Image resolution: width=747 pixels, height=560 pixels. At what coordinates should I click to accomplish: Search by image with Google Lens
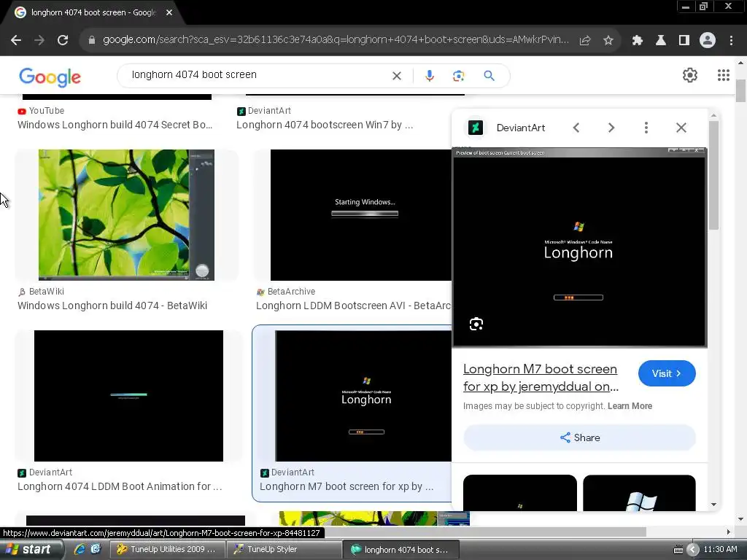point(458,76)
